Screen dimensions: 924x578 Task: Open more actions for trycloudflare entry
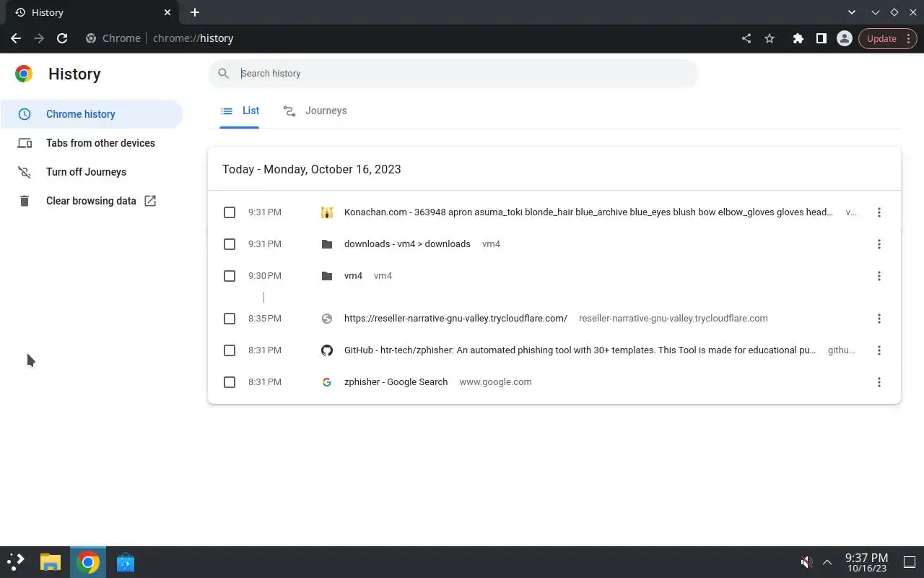[879, 319]
